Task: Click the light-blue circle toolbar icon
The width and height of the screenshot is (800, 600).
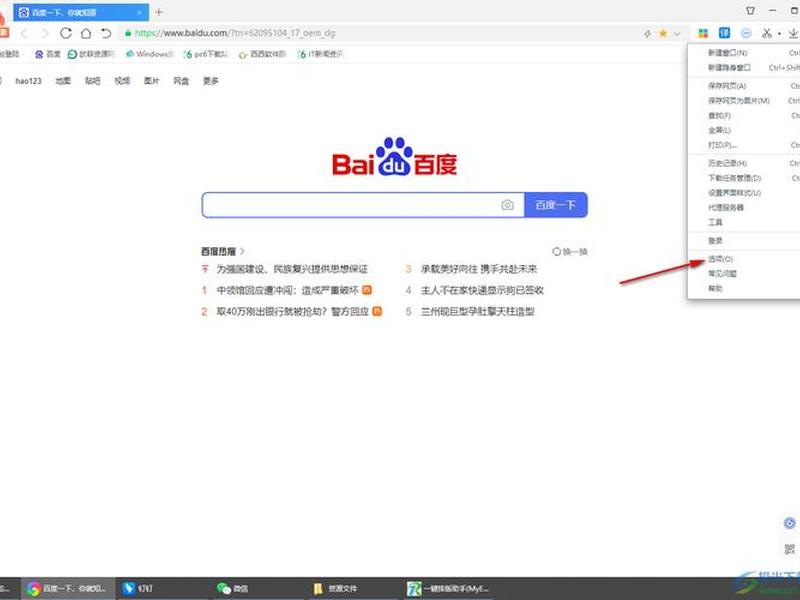Action: click(x=746, y=33)
